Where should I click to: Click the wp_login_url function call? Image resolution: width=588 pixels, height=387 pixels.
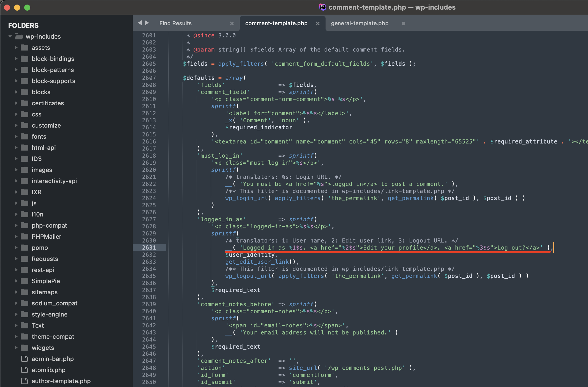tap(246, 198)
